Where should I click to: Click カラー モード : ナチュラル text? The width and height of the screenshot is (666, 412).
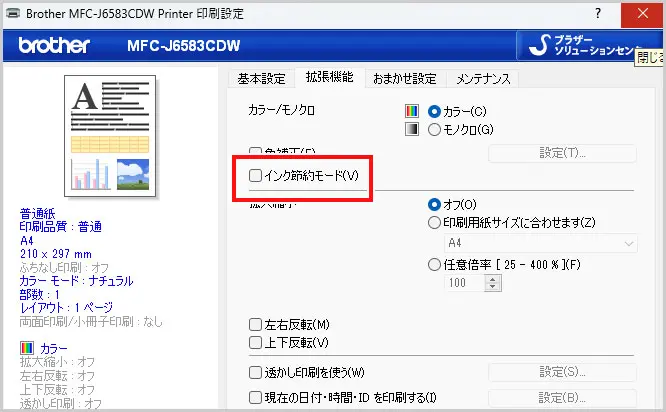pos(76,281)
